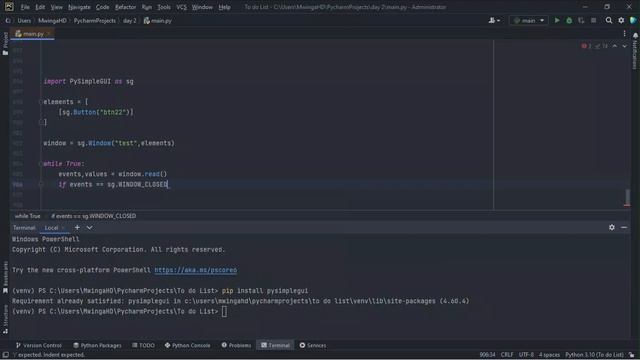Open Python Packages tool window
The image size is (640, 360).
coord(97,345)
